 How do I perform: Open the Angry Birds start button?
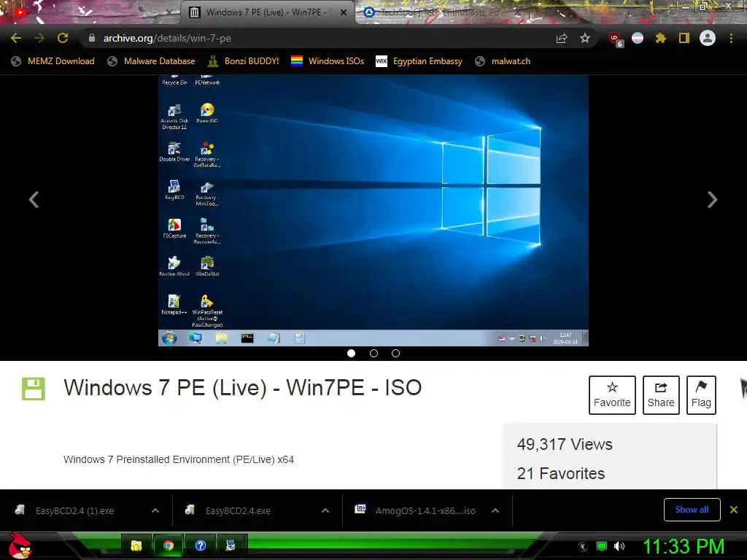[20, 545]
